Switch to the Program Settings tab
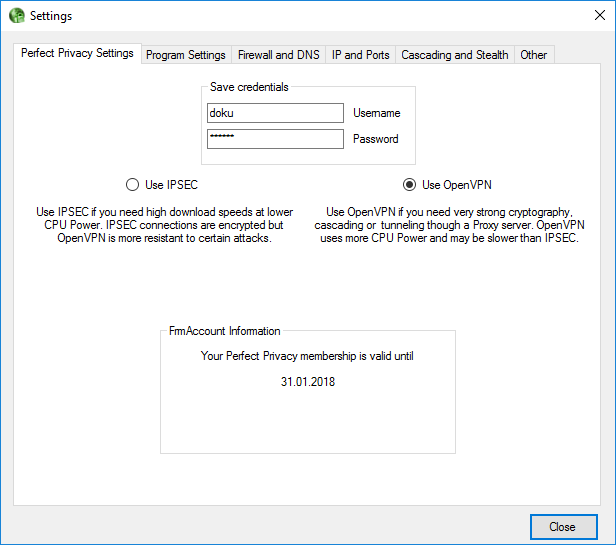Viewport: 616px width, 545px height. click(x=186, y=55)
